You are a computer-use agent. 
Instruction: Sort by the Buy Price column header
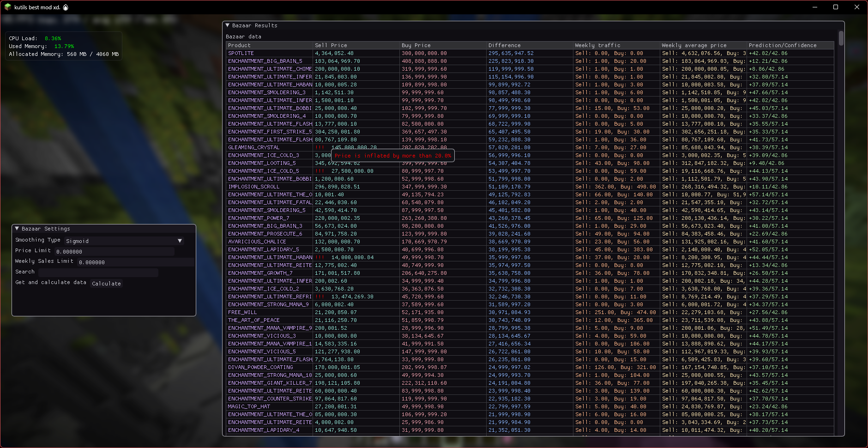(x=416, y=45)
